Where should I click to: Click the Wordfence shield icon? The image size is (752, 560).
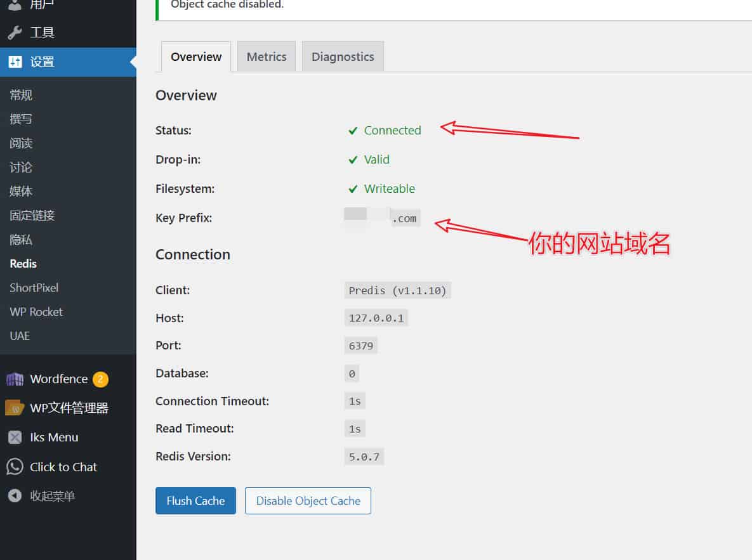click(15, 379)
